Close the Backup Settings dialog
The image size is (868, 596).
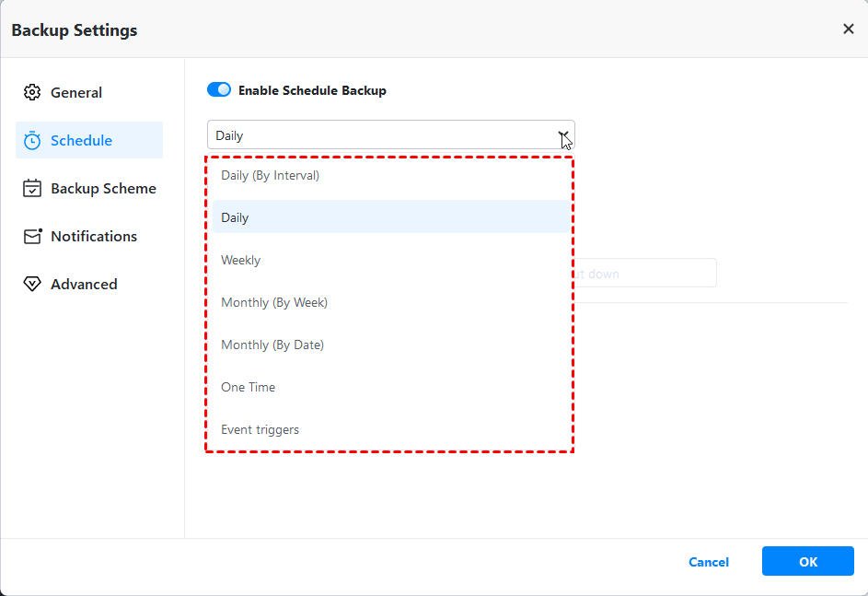point(848,29)
